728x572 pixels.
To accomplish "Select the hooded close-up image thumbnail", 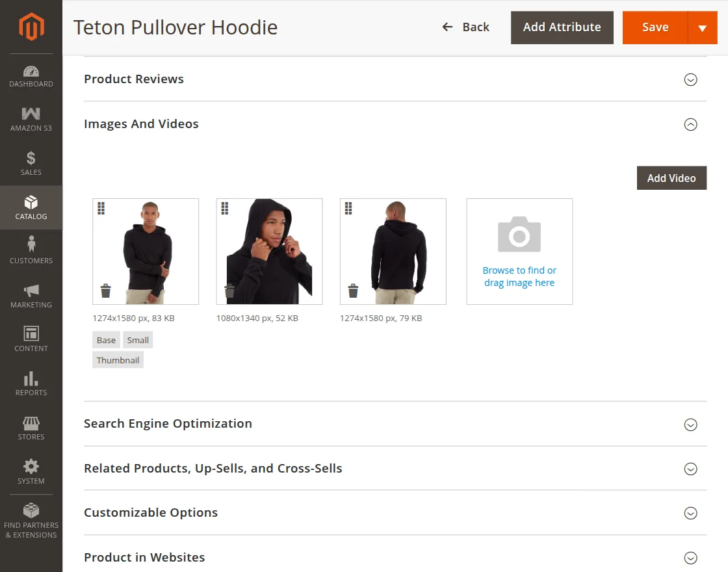I will click(269, 251).
